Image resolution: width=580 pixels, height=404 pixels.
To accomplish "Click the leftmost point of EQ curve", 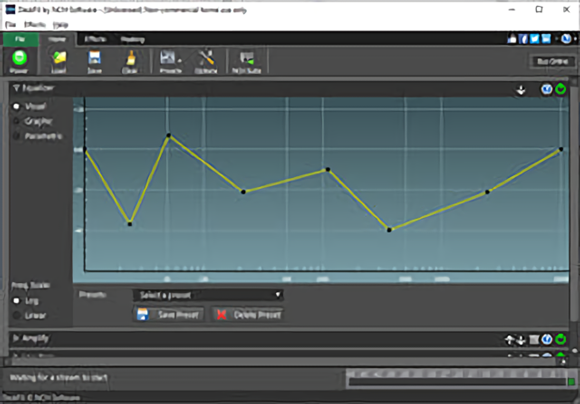I will pyautogui.click(x=85, y=149).
